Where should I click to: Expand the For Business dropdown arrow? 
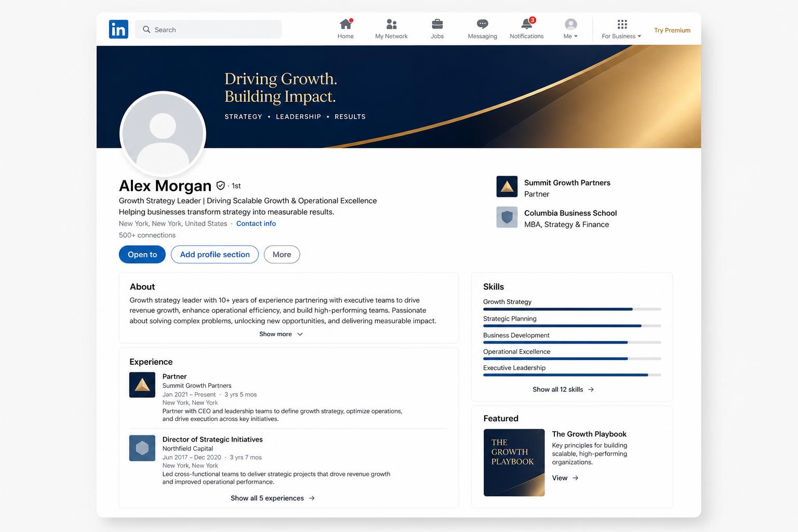tap(640, 36)
